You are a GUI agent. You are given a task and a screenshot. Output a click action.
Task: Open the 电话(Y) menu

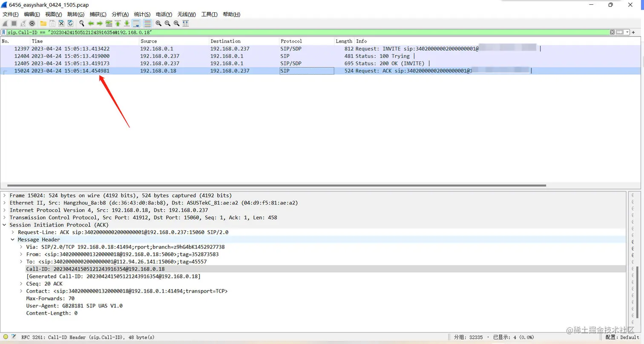(164, 14)
